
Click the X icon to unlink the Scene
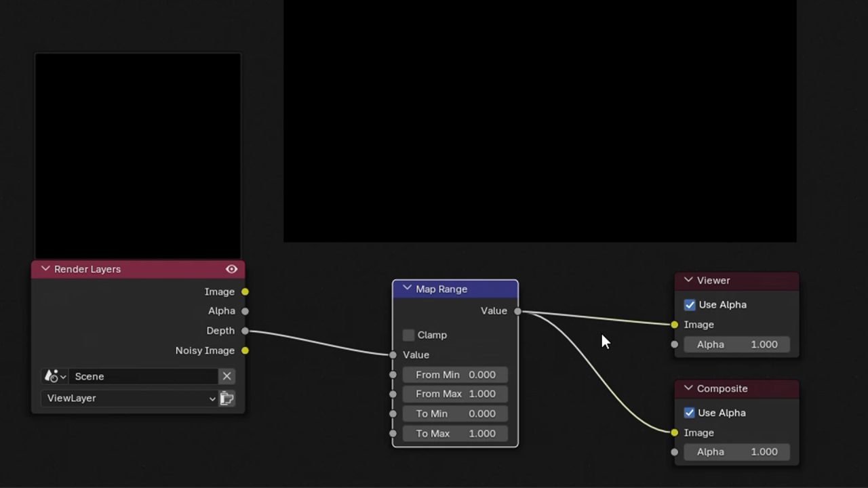coord(226,376)
